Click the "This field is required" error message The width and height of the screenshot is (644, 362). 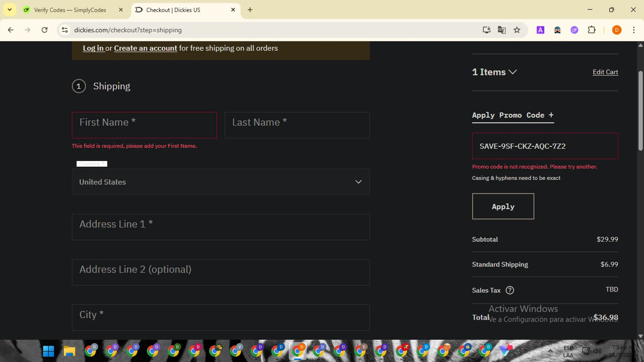(134, 146)
